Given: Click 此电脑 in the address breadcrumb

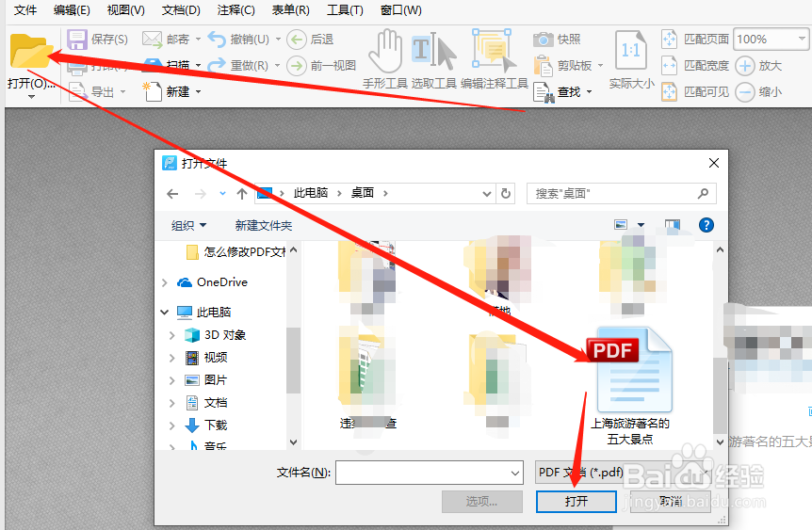Looking at the screenshot, I should [311, 193].
